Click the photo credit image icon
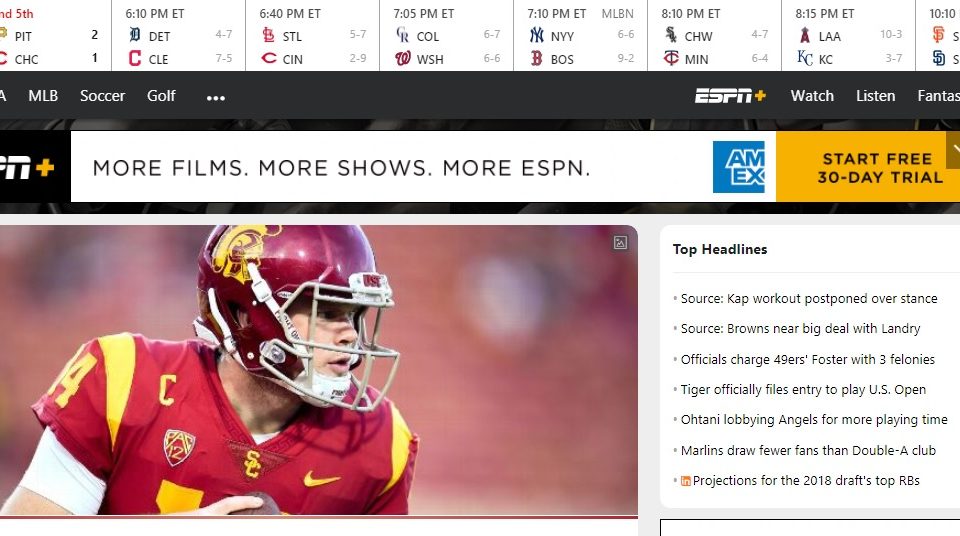Image resolution: width=960 pixels, height=536 pixels. (x=620, y=243)
